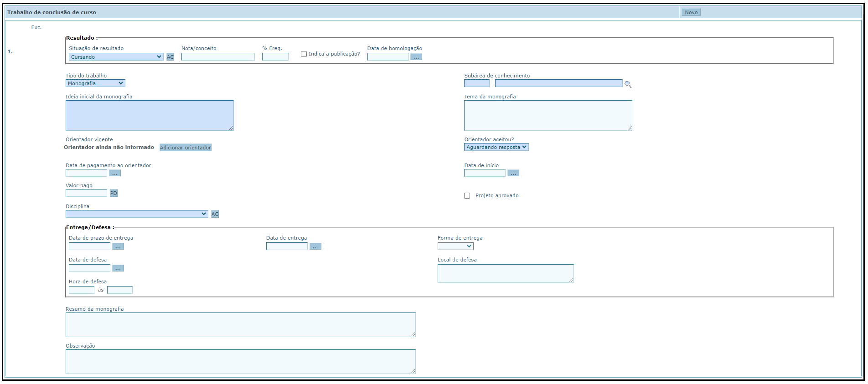Click the Subárea de conhecimento description field
The image size is (868, 384).
[x=558, y=83]
